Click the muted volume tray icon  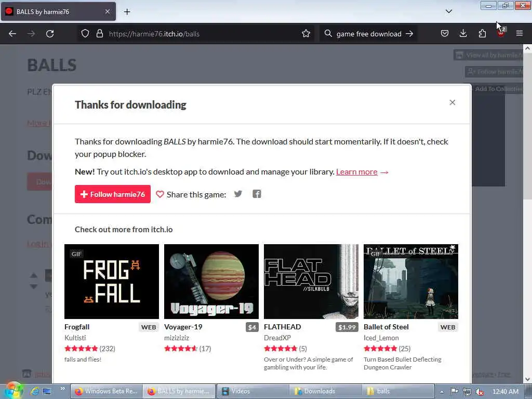click(x=480, y=392)
